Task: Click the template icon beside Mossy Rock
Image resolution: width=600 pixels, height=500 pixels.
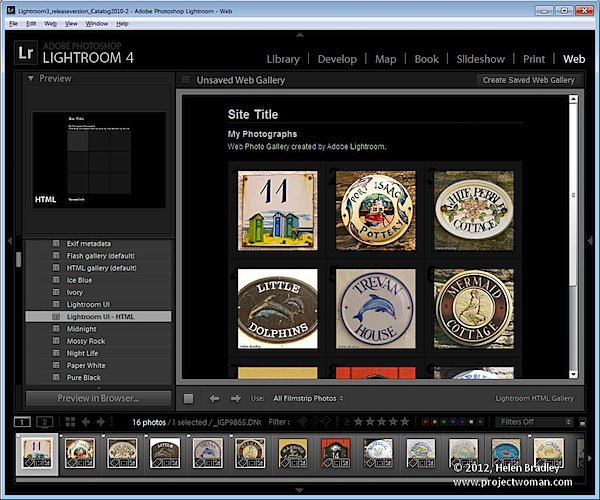Action: (56, 341)
